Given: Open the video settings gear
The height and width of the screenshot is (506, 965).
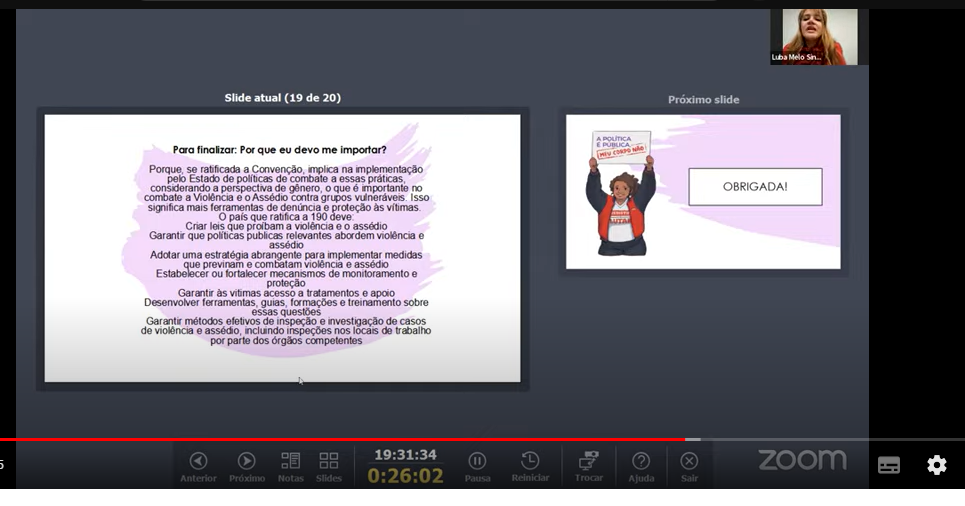Looking at the screenshot, I should pyautogui.click(x=936, y=465).
